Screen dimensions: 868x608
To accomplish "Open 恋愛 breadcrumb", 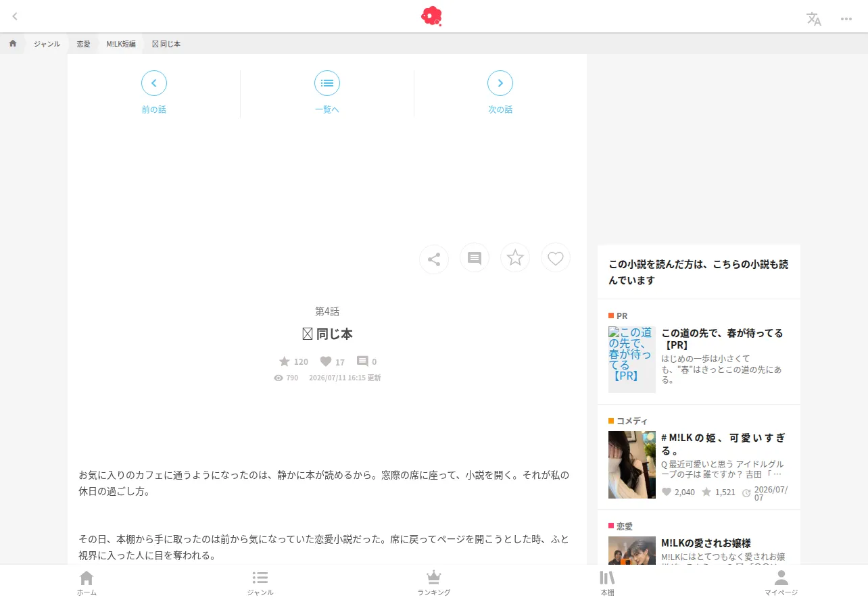I will (x=83, y=44).
